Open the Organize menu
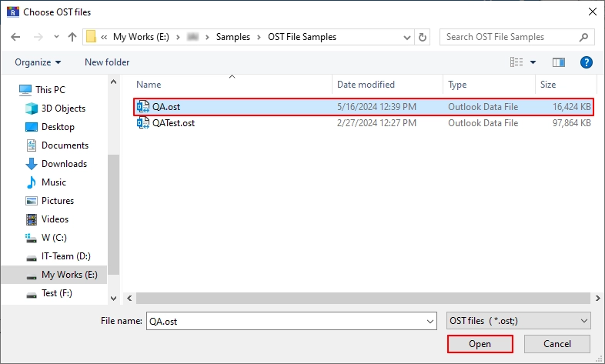 click(x=38, y=62)
